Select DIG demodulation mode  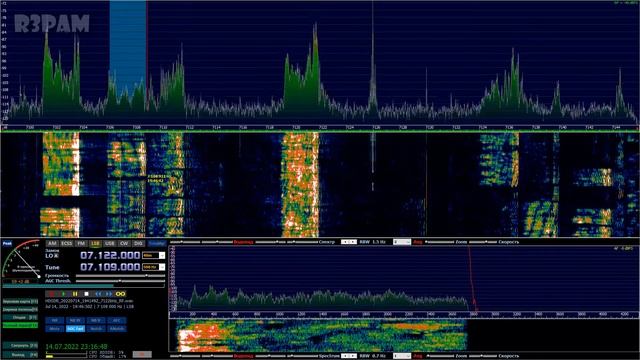pos(138,244)
